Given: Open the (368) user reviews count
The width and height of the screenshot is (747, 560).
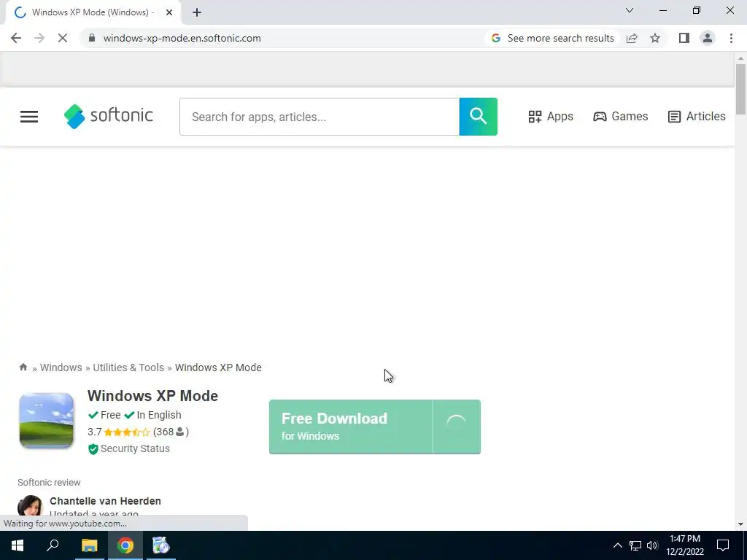Looking at the screenshot, I should [x=171, y=432].
